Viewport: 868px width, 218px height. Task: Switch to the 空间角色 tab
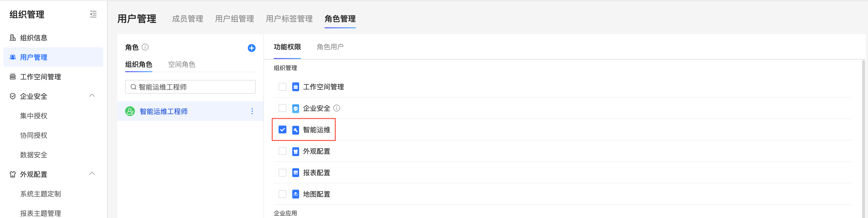tap(182, 64)
